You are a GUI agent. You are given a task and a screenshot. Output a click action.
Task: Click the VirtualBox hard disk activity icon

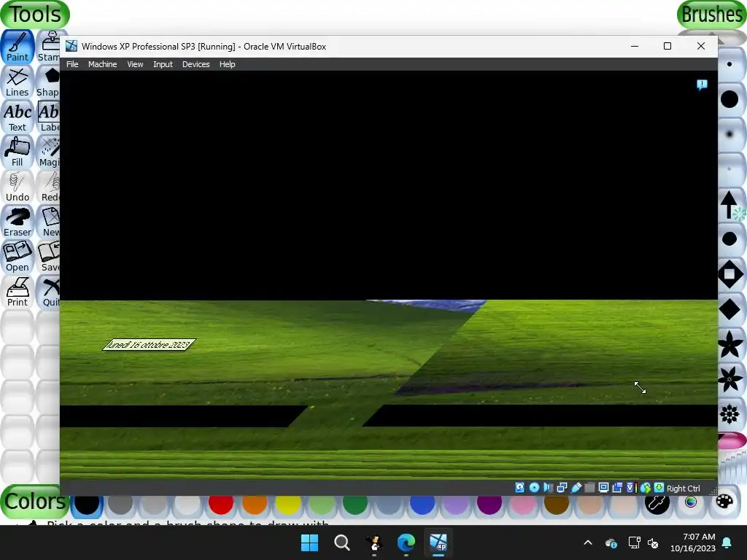point(519,488)
